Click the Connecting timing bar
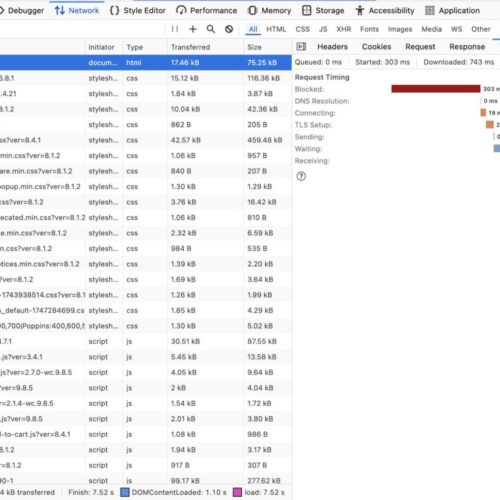This screenshot has height=500, width=500. (x=483, y=113)
